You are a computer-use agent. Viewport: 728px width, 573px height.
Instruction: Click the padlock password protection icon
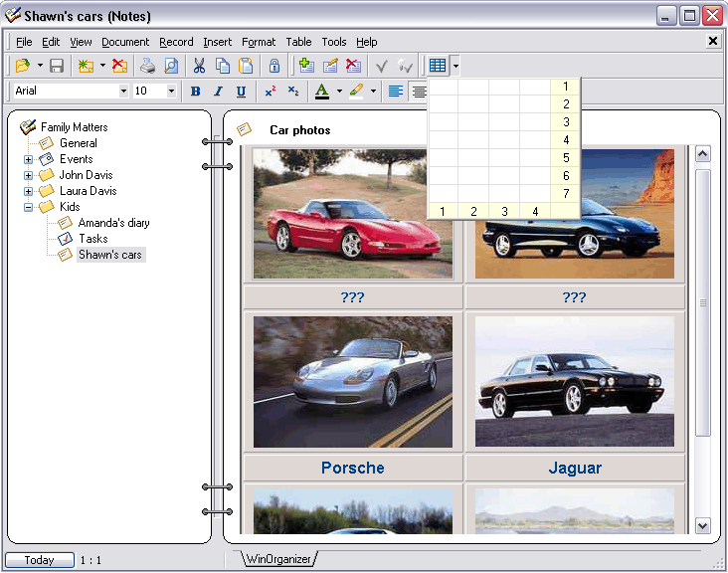point(273,67)
